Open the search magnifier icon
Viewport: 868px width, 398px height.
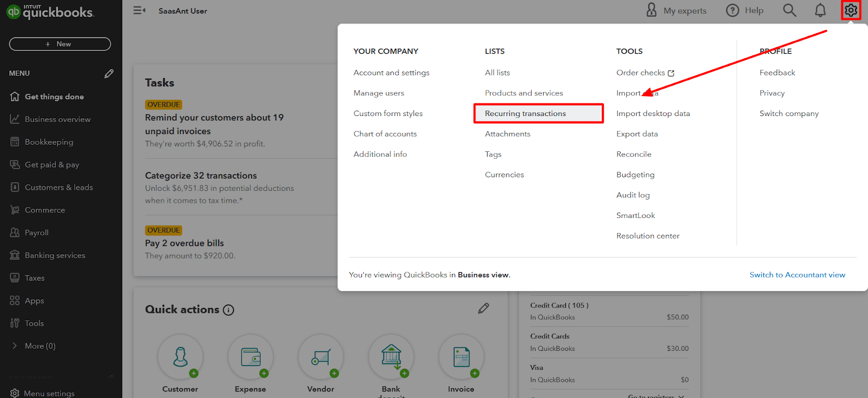(789, 10)
